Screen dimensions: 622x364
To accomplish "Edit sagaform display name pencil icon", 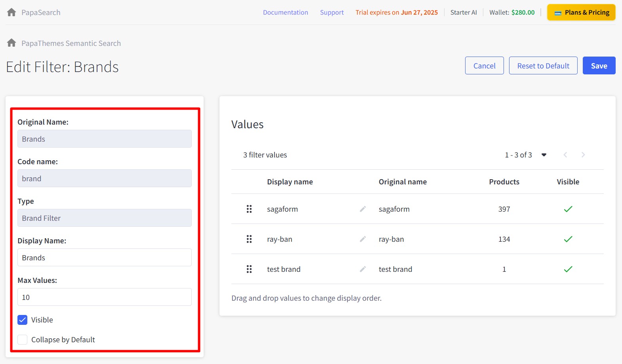I will [363, 209].
